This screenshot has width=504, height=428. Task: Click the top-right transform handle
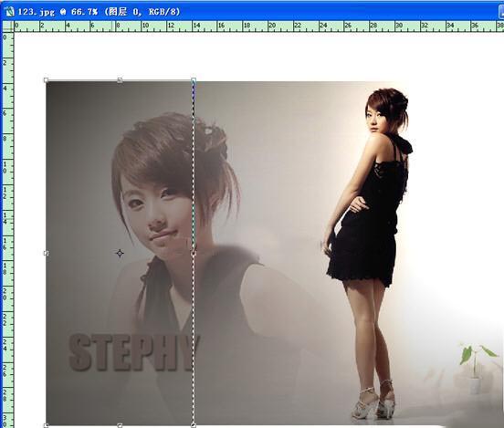point(194,79)
